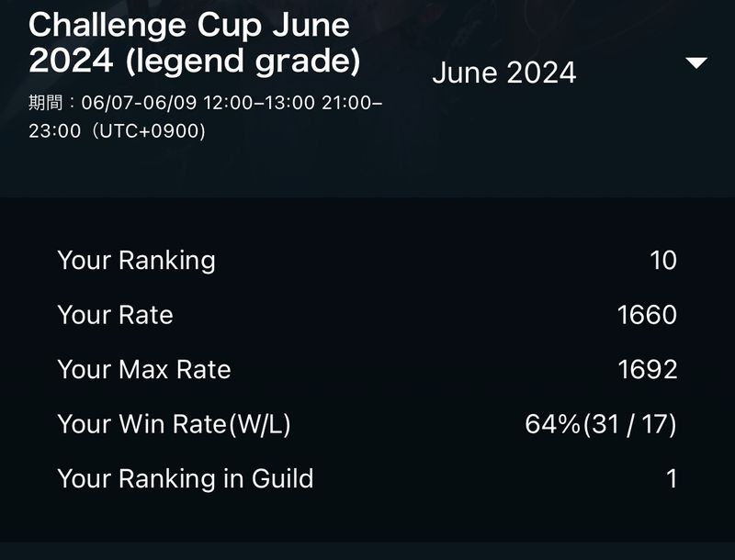The width and height of the screenshot is (735, 560).
Task: Expand the month selector dropdown arrow
Action: [696, 63]
